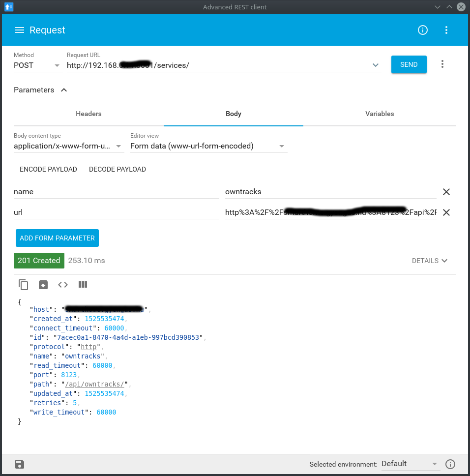Remove the url form parameter
This screenshot has width=470, height=476.
click(446, 212)
